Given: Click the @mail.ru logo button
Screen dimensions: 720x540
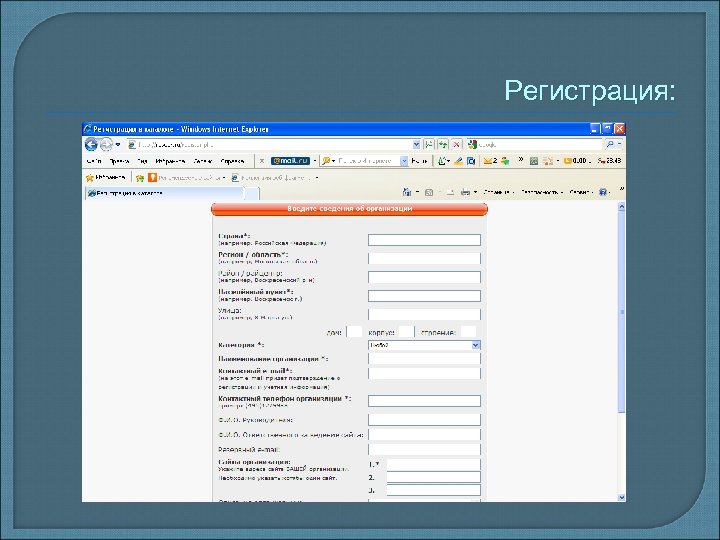Looking at the screenshot, I should (x=290, y=161).
